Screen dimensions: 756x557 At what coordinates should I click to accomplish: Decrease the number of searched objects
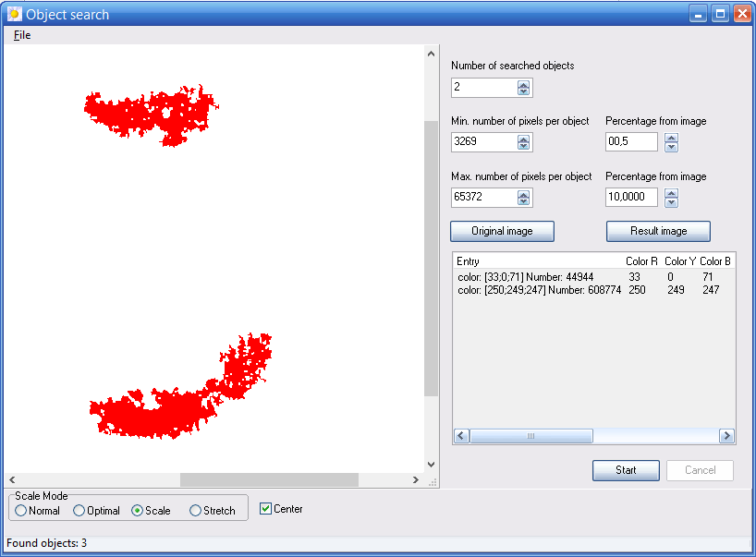pyautogui.click(x=523, y=91)
